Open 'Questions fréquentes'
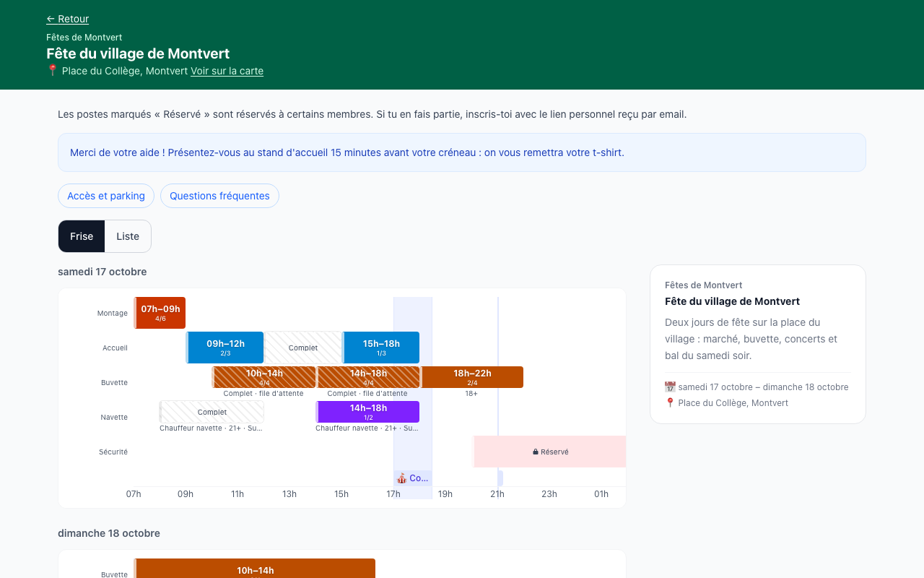 point(219,196)
